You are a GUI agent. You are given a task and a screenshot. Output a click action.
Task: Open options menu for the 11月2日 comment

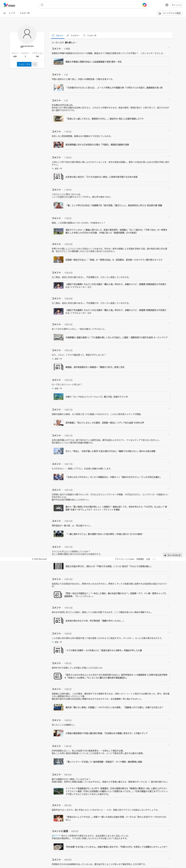point(168,217)
